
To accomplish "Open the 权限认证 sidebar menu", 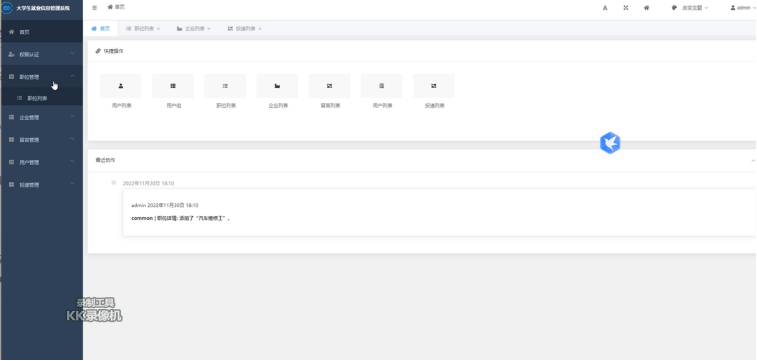I will (x=42, y=55).
